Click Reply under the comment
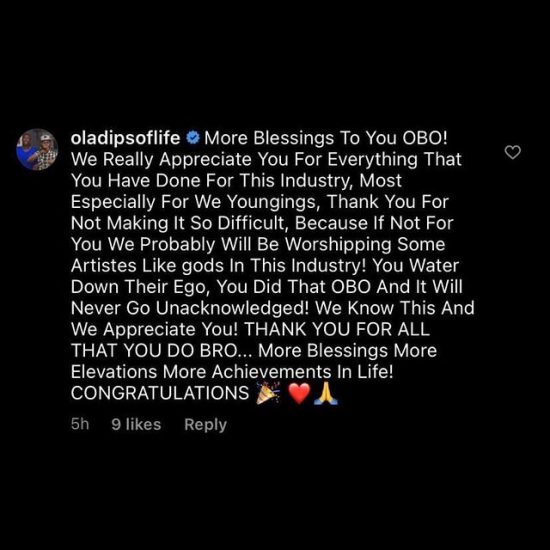 [206, 424]
